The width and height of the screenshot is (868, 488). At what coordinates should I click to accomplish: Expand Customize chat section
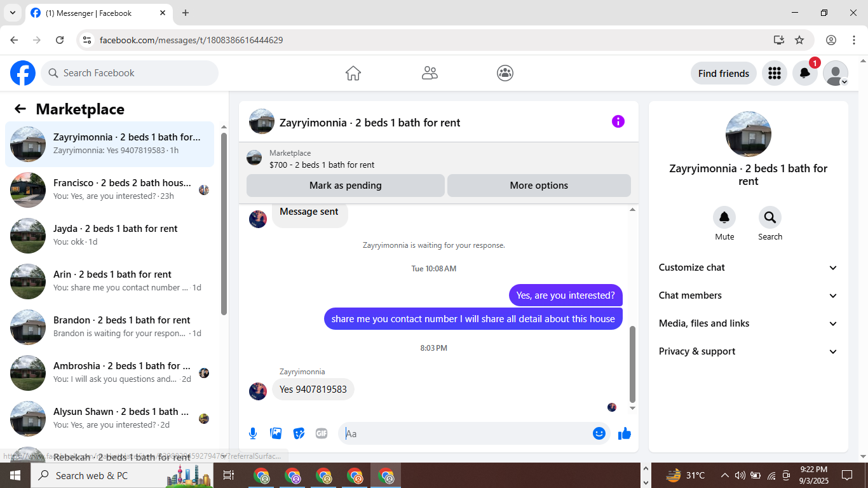coord(749,268)
